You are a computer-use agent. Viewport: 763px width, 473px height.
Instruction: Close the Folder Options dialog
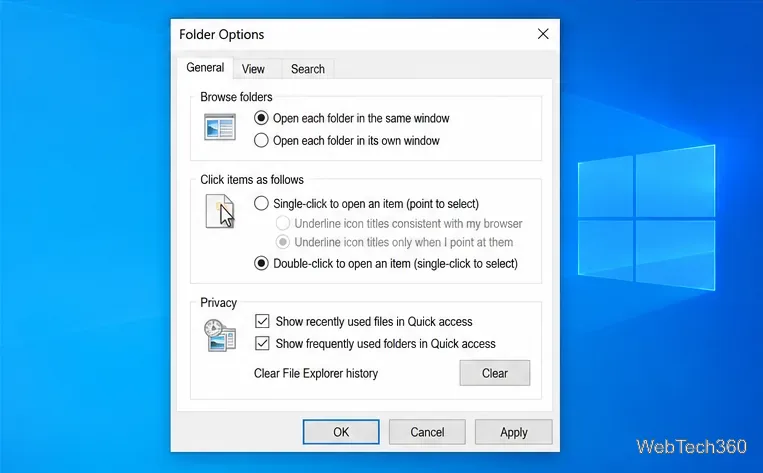point(543,34)
